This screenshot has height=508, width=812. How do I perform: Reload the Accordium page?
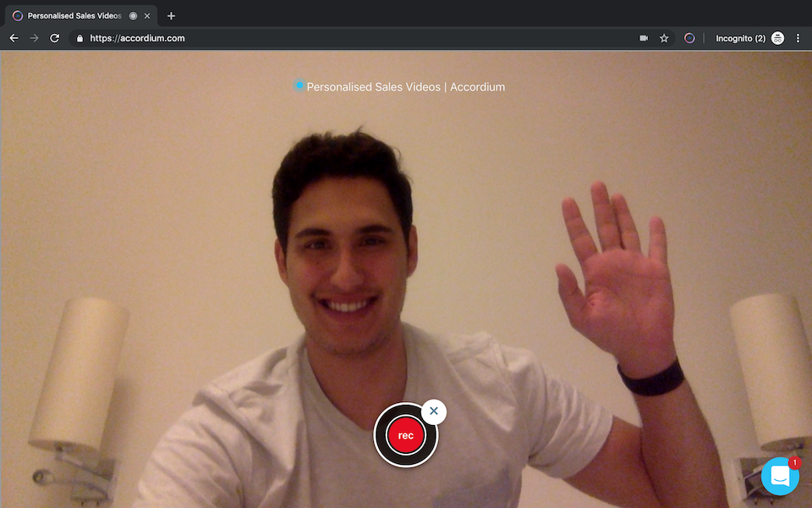[x=55, y=38]
